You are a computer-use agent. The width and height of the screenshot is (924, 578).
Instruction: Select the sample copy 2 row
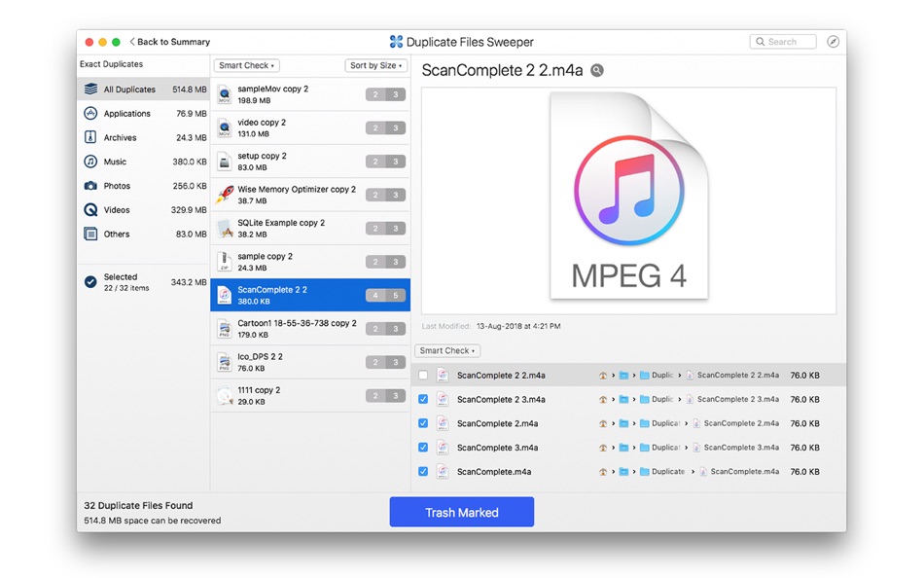pyautogui.click(x=310, y=262)
